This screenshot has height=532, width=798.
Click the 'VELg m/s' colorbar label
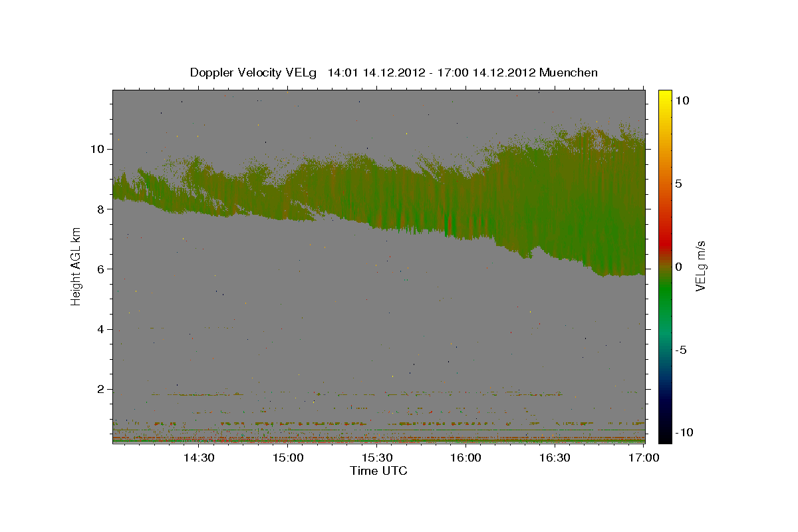(700, 266)
